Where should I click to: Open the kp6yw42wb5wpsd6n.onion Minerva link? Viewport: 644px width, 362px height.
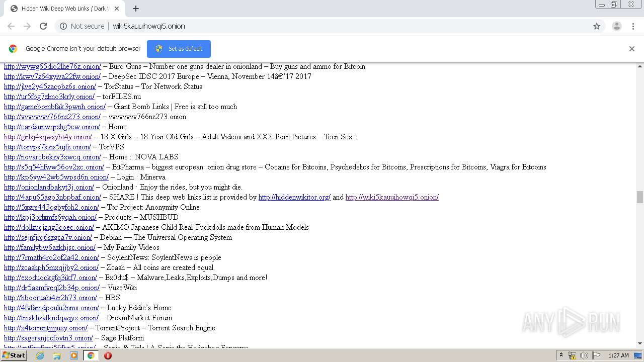(56, 177)
